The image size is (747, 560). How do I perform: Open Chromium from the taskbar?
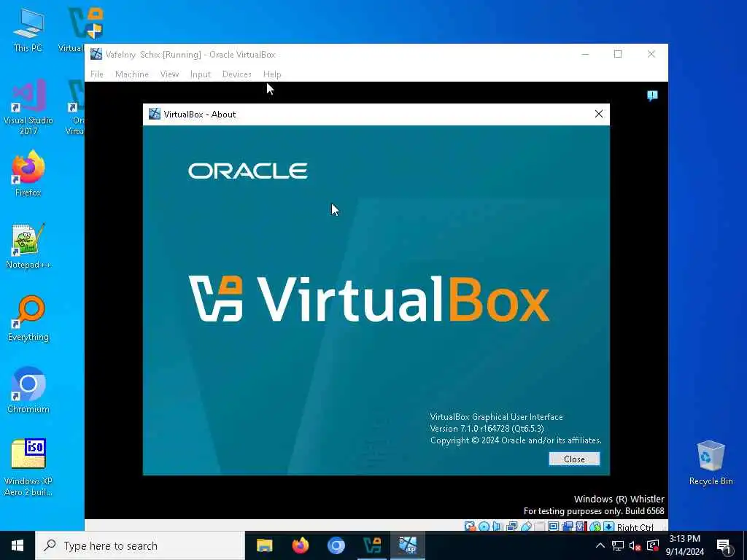click(x=336, y=545)
